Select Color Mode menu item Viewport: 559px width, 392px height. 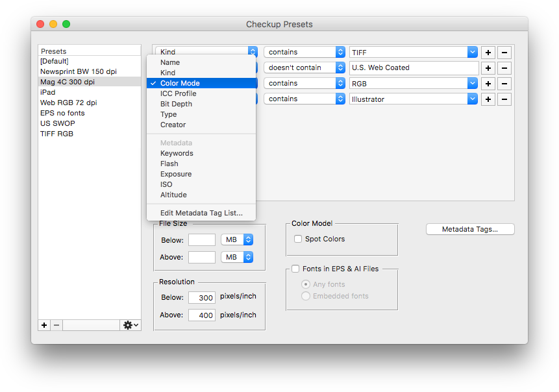201,83
